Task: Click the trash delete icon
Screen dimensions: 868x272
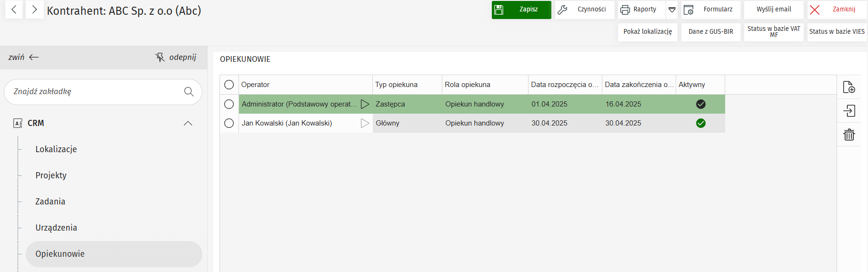Action: (848, 135)
